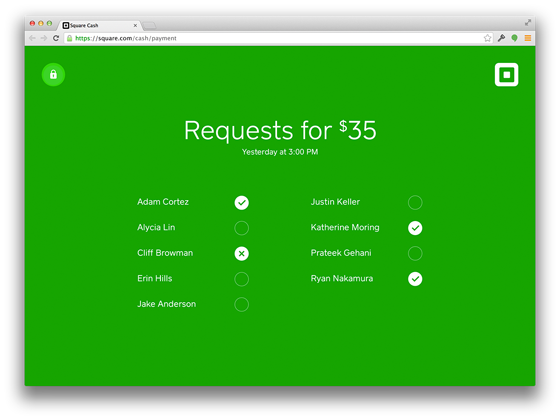Toggle Ryan Nakamura's checkmark status
Viewport: 560px width, 420px height.
coord(415,279)
